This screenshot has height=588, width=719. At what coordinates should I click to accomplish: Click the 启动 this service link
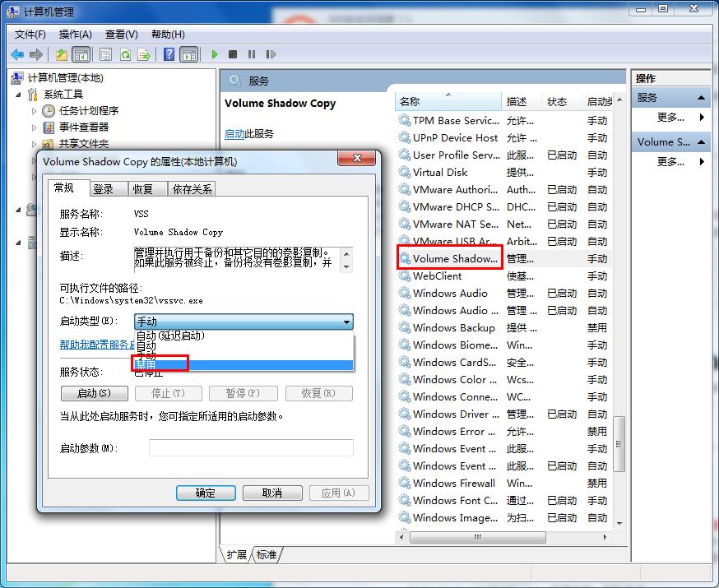tap(234, 134)
